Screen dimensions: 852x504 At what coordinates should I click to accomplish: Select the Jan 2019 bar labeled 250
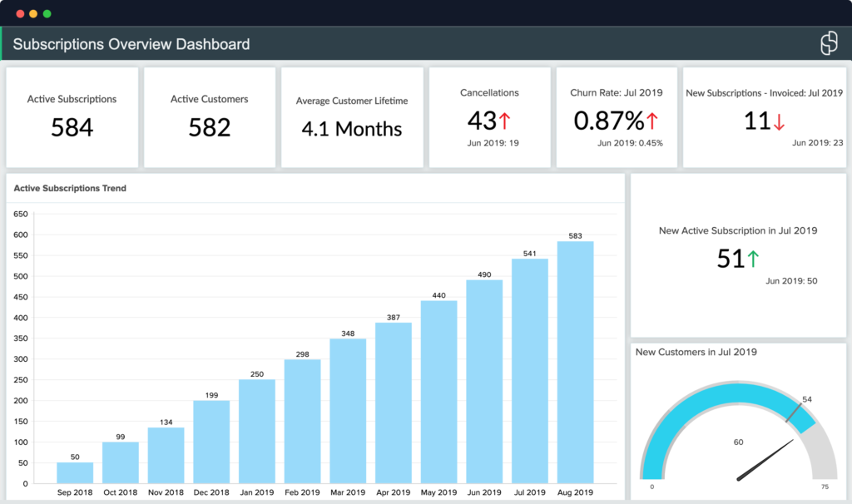coord(257,431)
